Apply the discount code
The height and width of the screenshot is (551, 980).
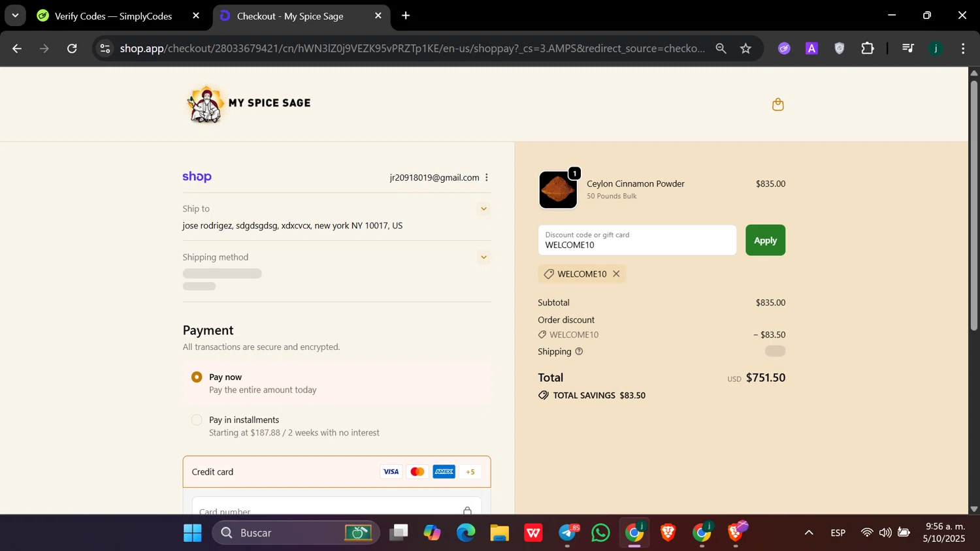click(765, 240)
